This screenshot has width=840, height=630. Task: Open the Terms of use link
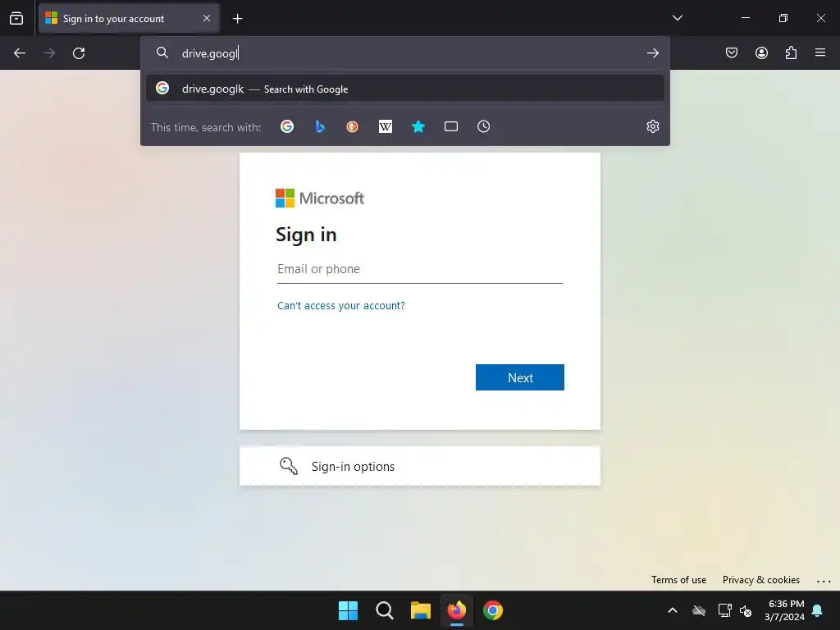pyautogui.click(x=678, y=580)
